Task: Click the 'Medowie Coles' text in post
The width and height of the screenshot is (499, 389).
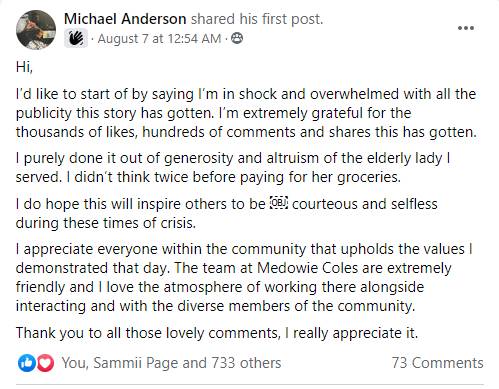Action: [x=303, y=268]
